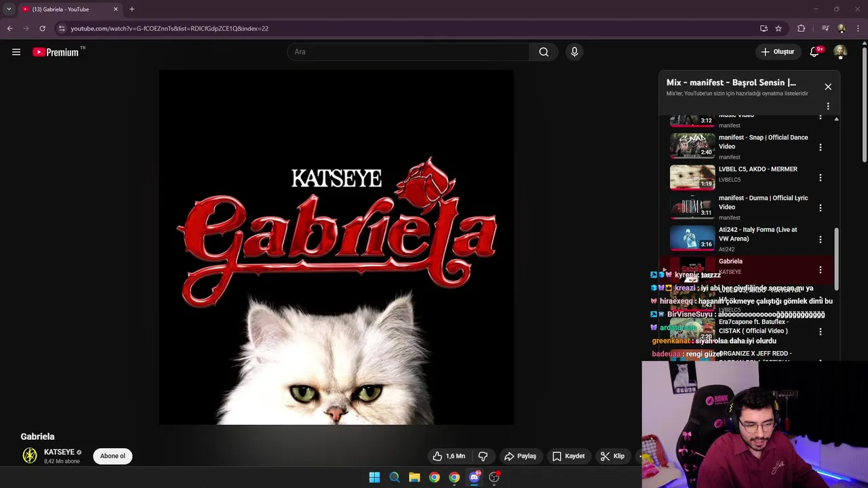
Task: Select the Gabriela - YouTube tab
Action: (x=69, y=9)
